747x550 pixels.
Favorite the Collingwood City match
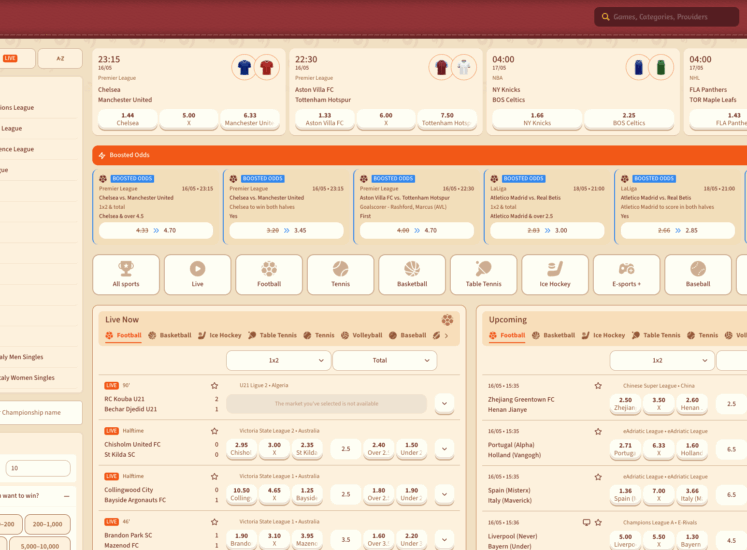tap(214, 476)
